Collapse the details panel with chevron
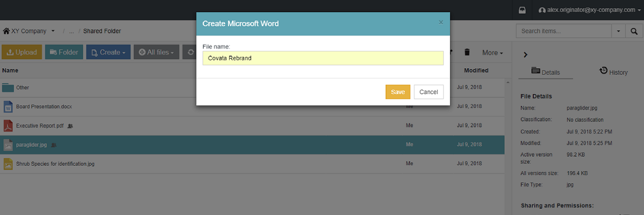This screenshot has height=215, width=644. coord(526,55)
